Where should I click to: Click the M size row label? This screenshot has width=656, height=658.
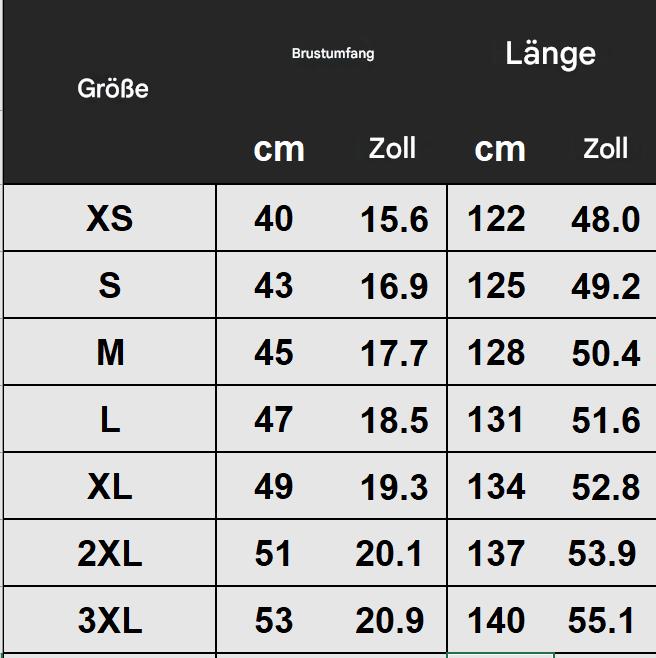point(110,352)
